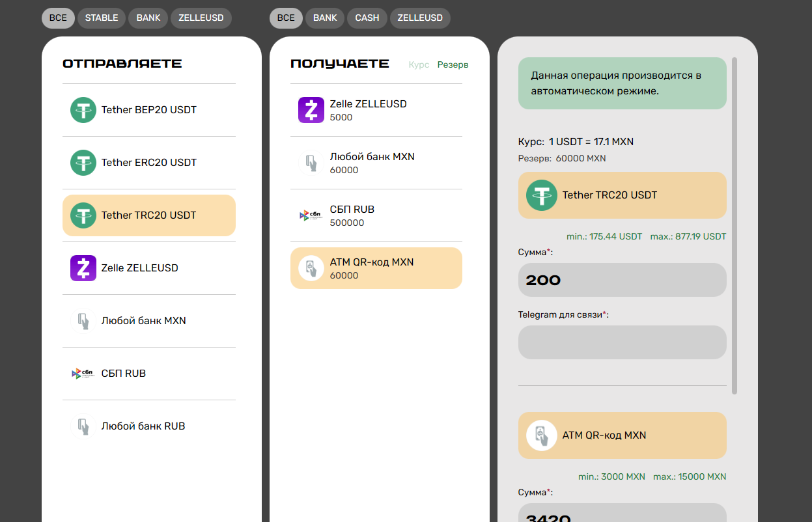Click the Любой банк RUB icon

coord(83,426)
